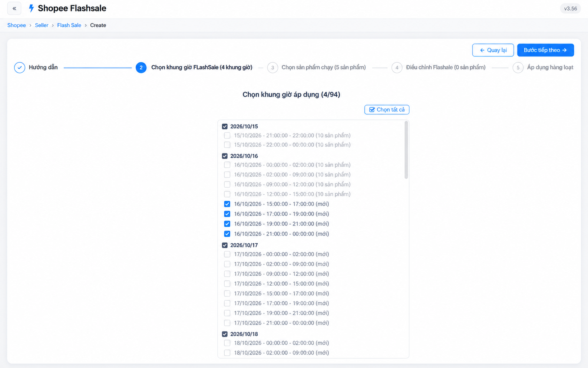Select step 2 circle icon

tap(141, 68)
